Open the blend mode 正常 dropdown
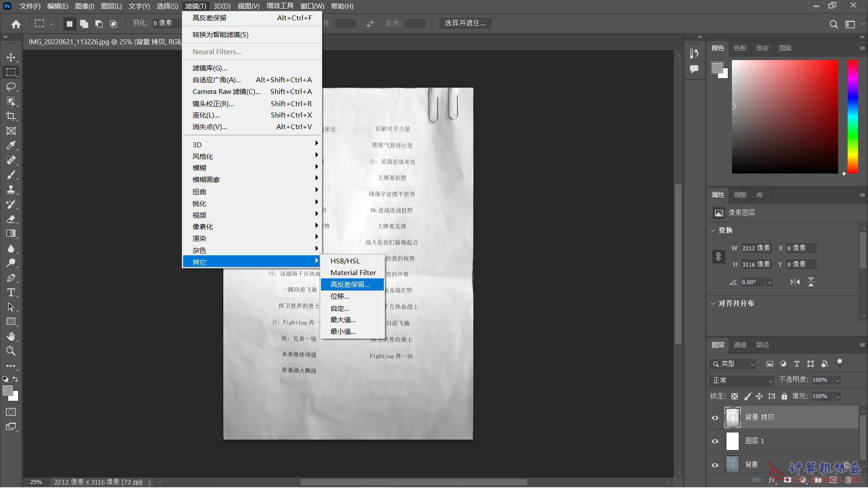The image size is (868, 488). coord(742,380)
